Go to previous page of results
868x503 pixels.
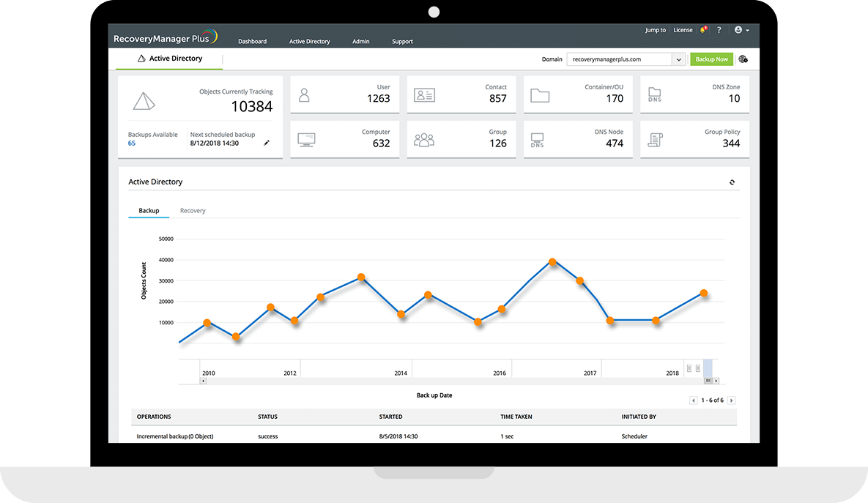[x=693, y=400]
